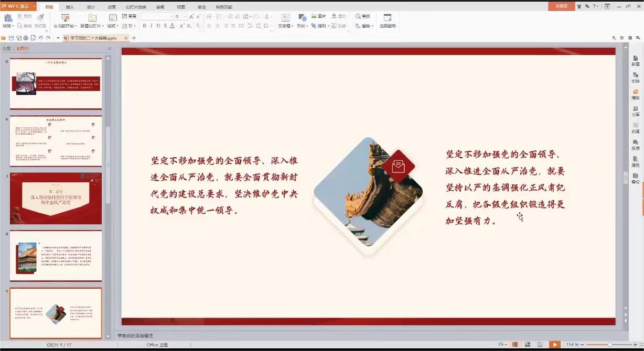Screen dimensions: 644x351
Task: Open the 备份 backup sidebar icon
Action: [x=635, y=178]
